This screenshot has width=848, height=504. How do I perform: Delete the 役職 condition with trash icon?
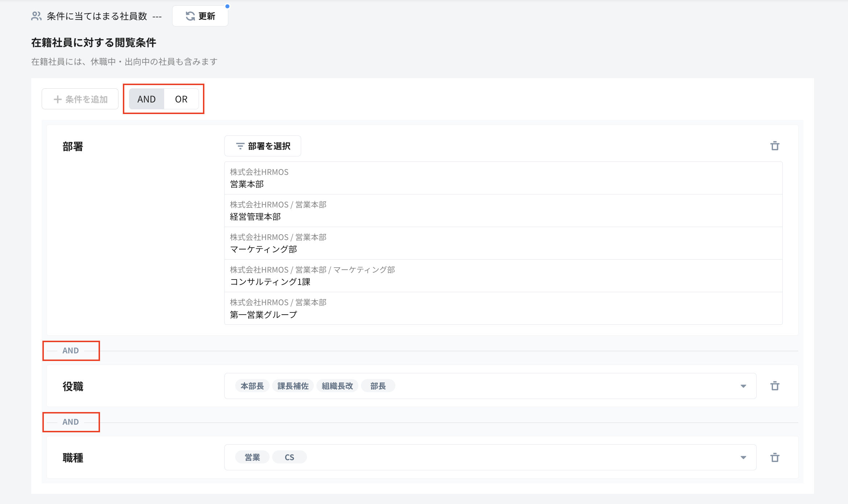point(775,386)
